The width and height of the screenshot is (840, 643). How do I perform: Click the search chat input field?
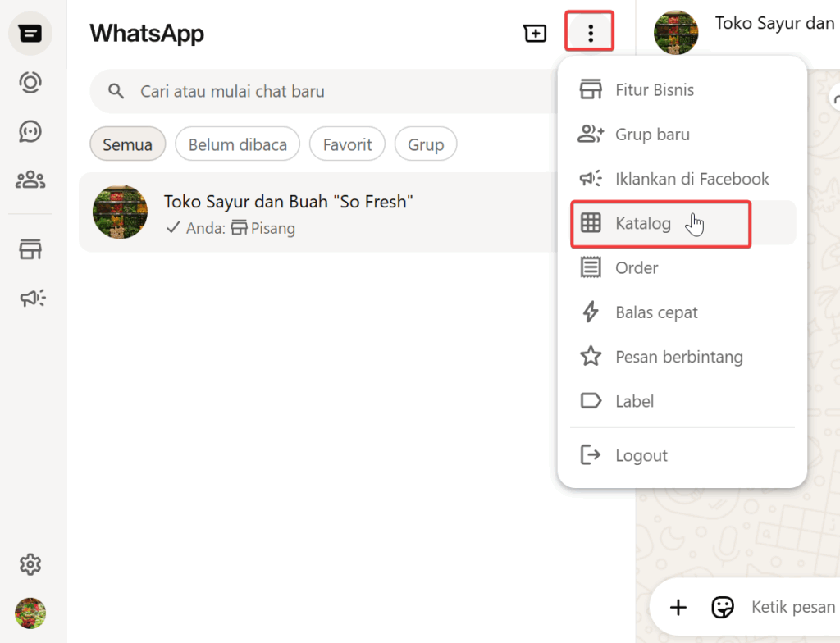pyautogui.click(x=328, y=91)
